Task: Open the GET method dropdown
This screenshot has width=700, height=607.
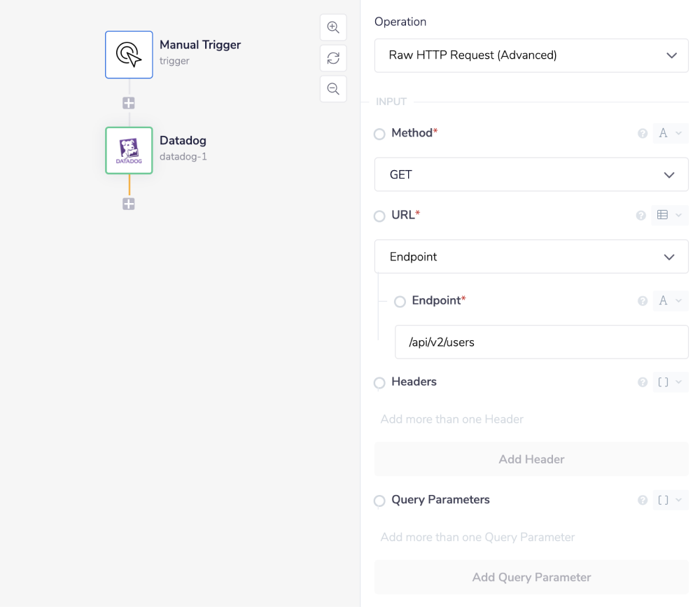Action: [531, 174]
